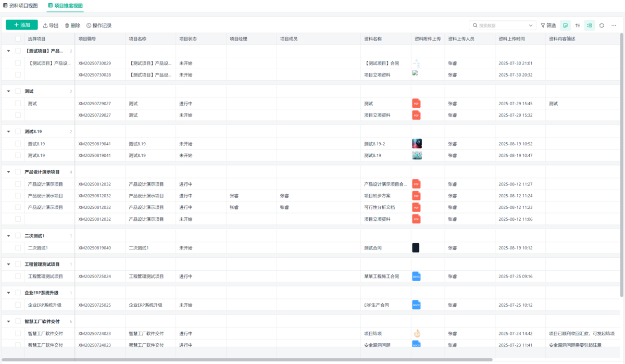Collapse the 智慧工厂软件交付 group
625x364 pixels.
8,321
